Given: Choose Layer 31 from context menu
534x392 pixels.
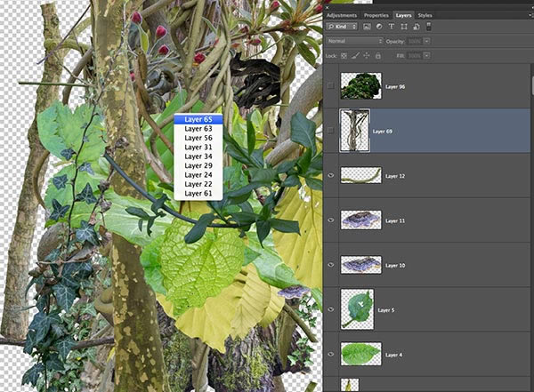Looking at the screenshot, I should click(198, 147).
